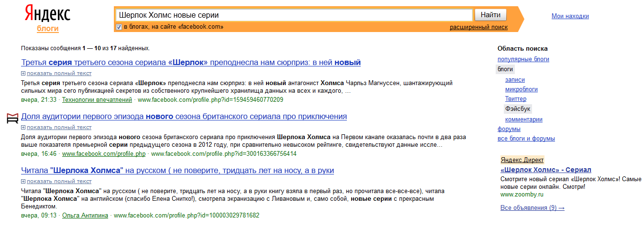Image resolution: width=644 pixels, height=228 pixels.
Task: Filter by Твиттер
Action: [516, 99]
